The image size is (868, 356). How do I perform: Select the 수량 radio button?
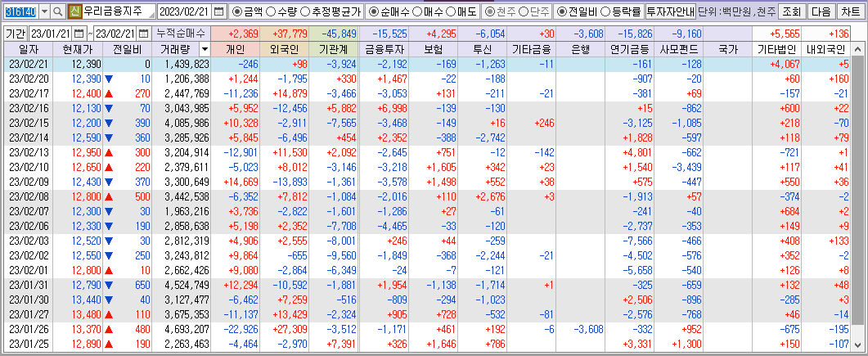[x=270, y=11]
